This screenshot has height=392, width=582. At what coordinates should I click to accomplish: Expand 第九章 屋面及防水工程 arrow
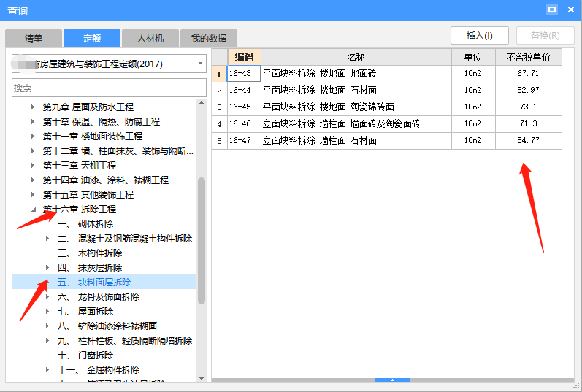[33, 107]
